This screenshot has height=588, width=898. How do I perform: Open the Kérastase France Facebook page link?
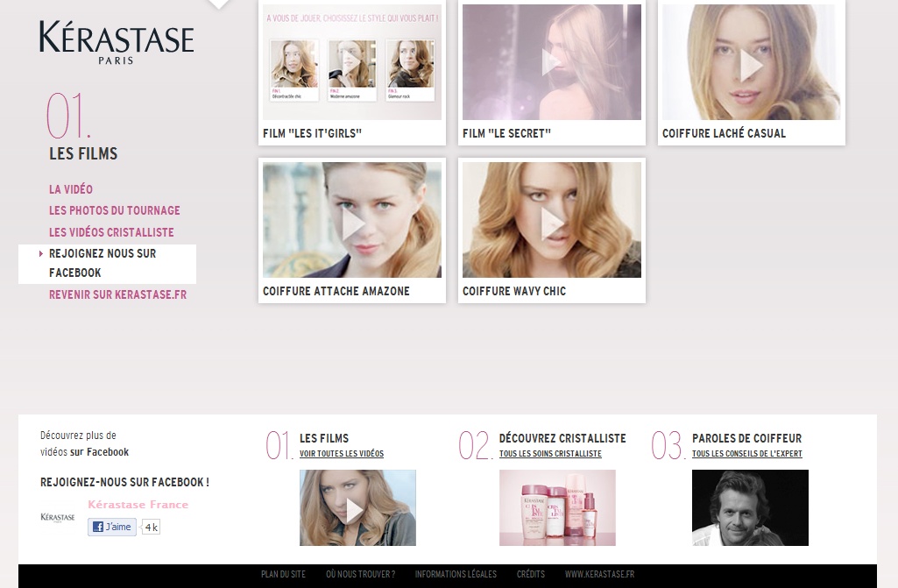click(x=138, y=505)
